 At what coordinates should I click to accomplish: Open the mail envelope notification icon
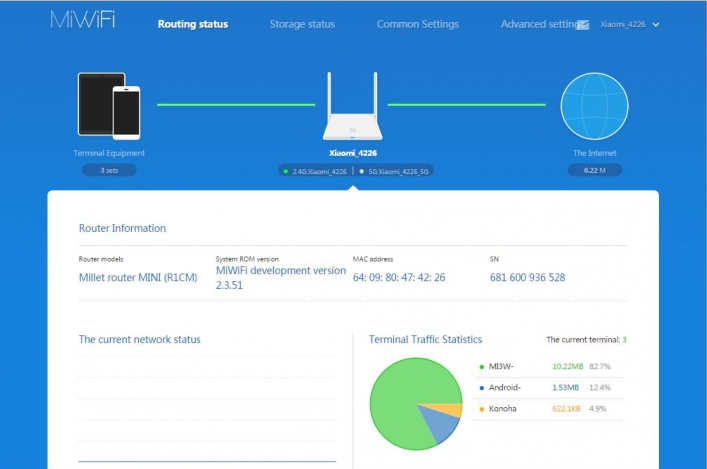click(x=583, y=25)
